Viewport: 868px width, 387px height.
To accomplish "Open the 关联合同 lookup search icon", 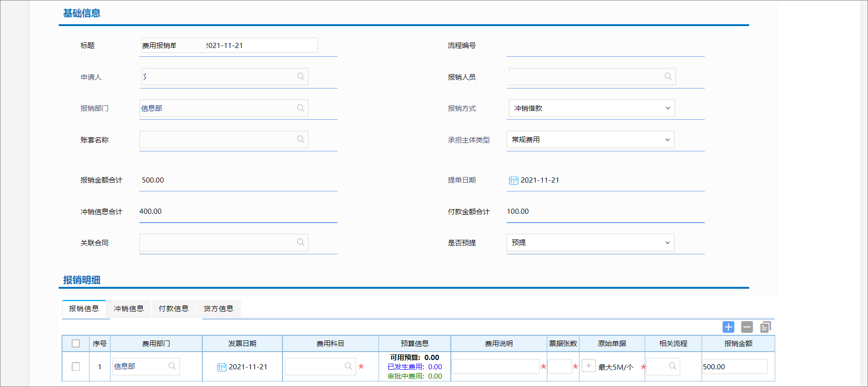I will click(301, 242).
